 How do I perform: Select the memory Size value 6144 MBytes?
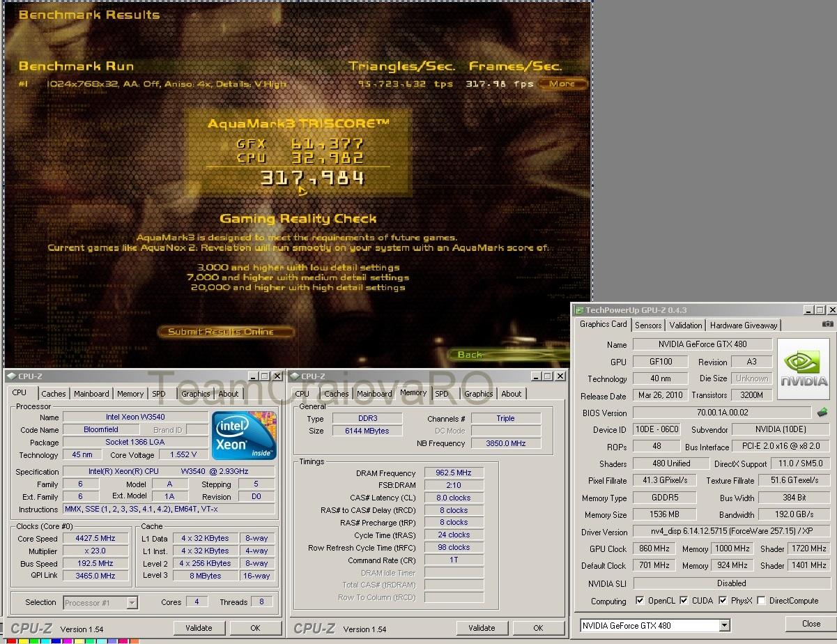pos(367,431)
